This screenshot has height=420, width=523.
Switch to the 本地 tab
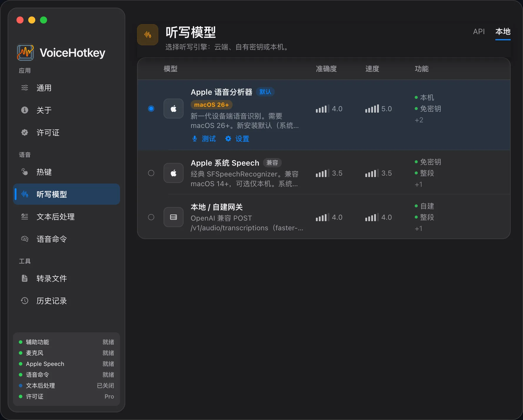click(503, 31)
